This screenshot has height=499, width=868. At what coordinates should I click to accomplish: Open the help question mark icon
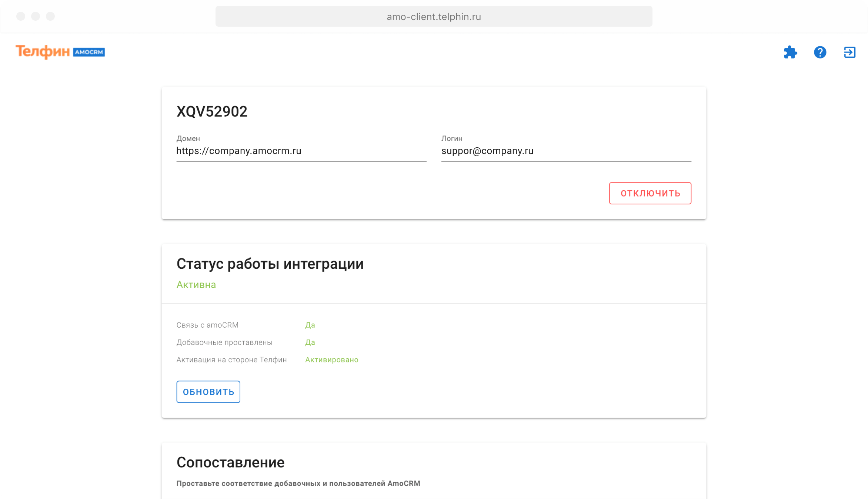pos(820,52)
